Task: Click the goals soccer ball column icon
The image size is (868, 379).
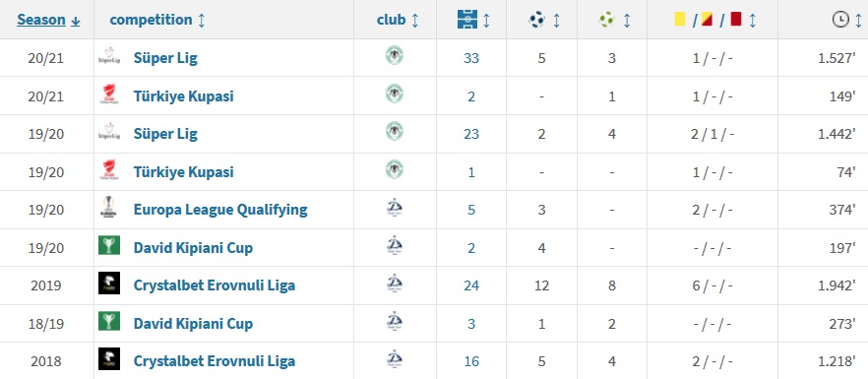Action: [x=536, y=20]
